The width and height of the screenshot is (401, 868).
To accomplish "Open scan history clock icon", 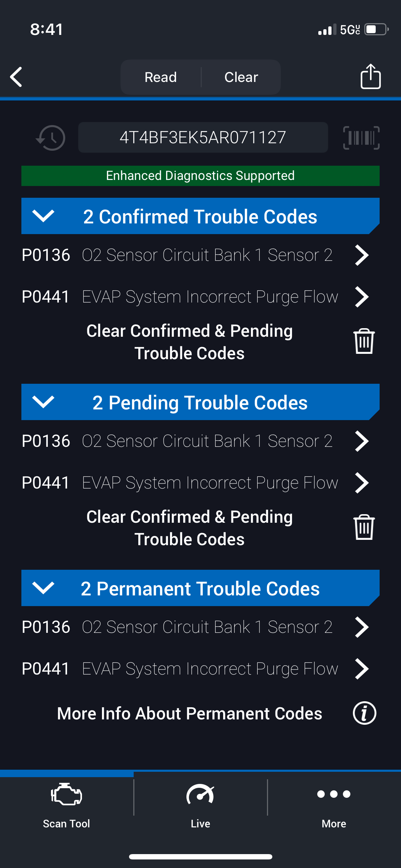I will tap(51, 138).
